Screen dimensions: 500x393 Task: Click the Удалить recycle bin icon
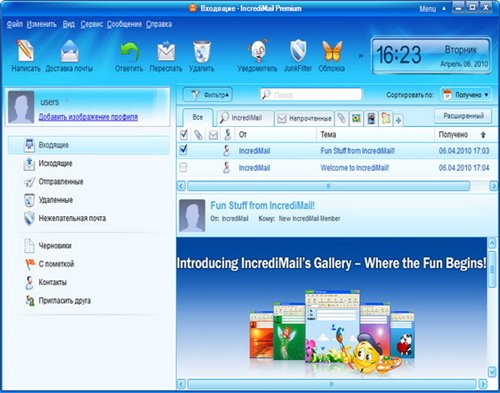tap(202, 51)
